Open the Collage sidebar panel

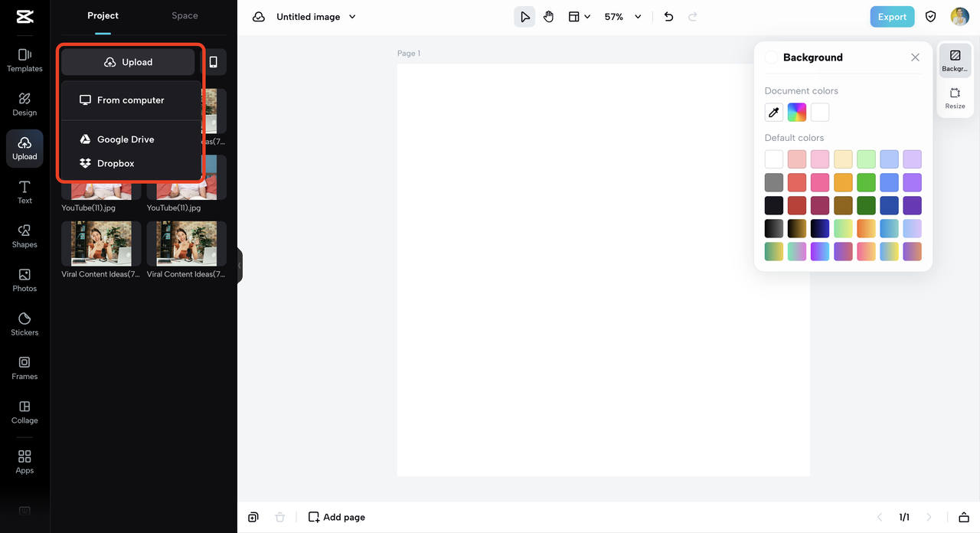(x=24, y=413)
